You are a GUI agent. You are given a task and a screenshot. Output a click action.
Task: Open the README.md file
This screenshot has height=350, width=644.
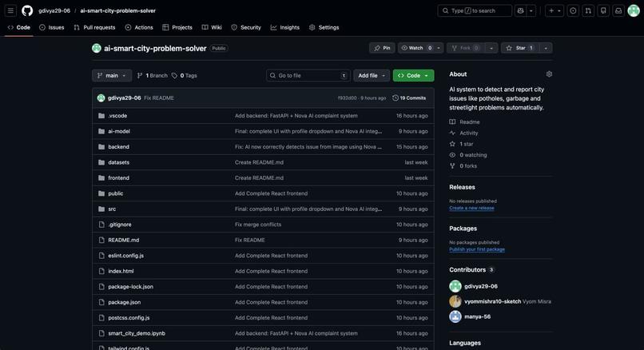[x=124, y=241]
